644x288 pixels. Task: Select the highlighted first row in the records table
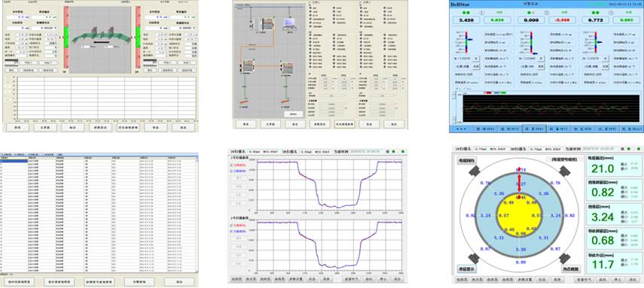coord(99,161)
